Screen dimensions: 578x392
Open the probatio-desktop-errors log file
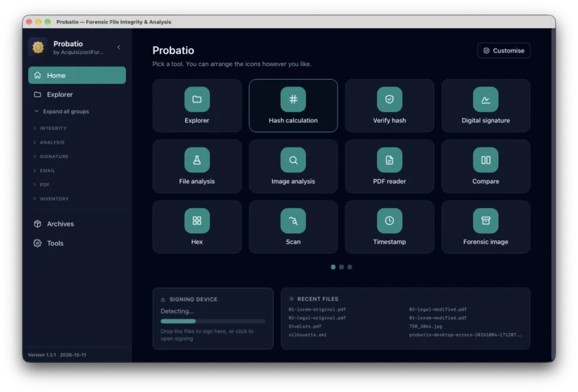[465, 335]
